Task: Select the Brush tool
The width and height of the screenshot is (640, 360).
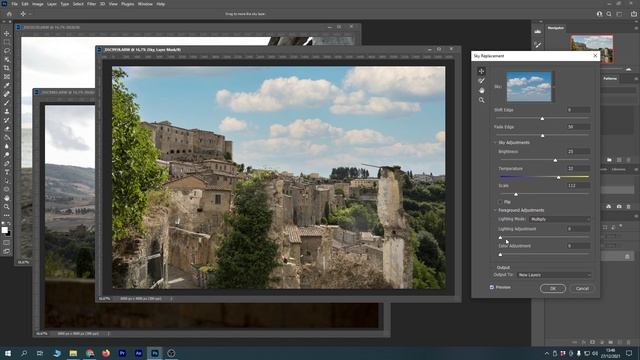Action: click(x=7, y=102)
